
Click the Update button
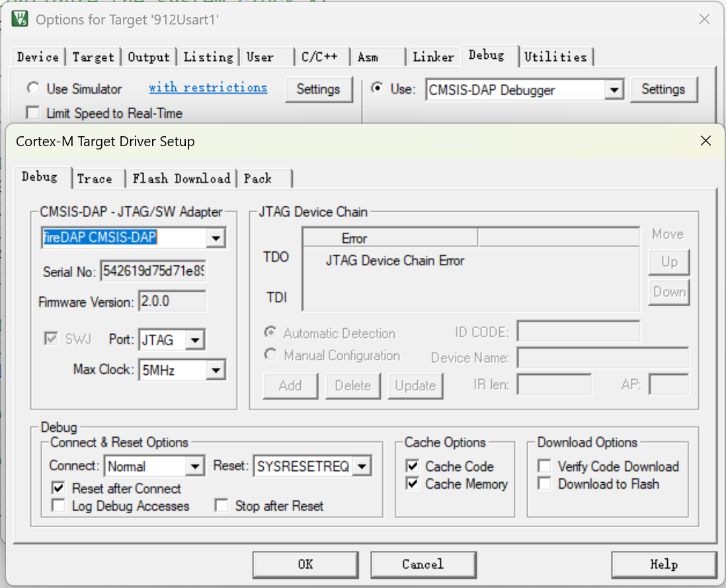pos(415,386)
